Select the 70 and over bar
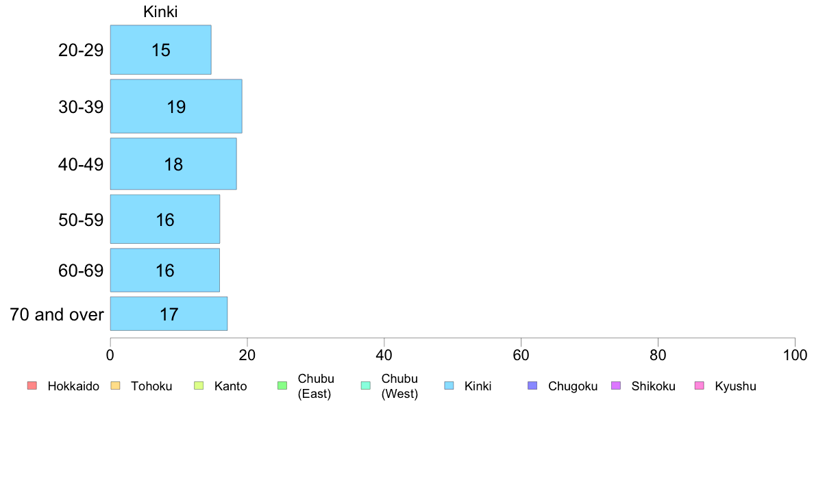Viewport: 814px width, 504px height. tap(169, 314)
